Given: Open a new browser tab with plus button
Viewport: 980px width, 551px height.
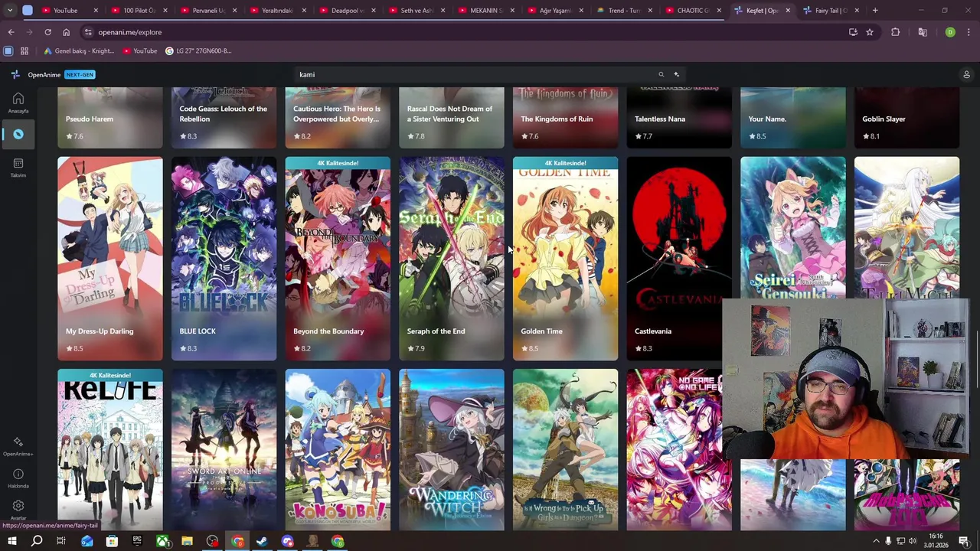Looking at the screenshot, I should (x=875, y=10).
